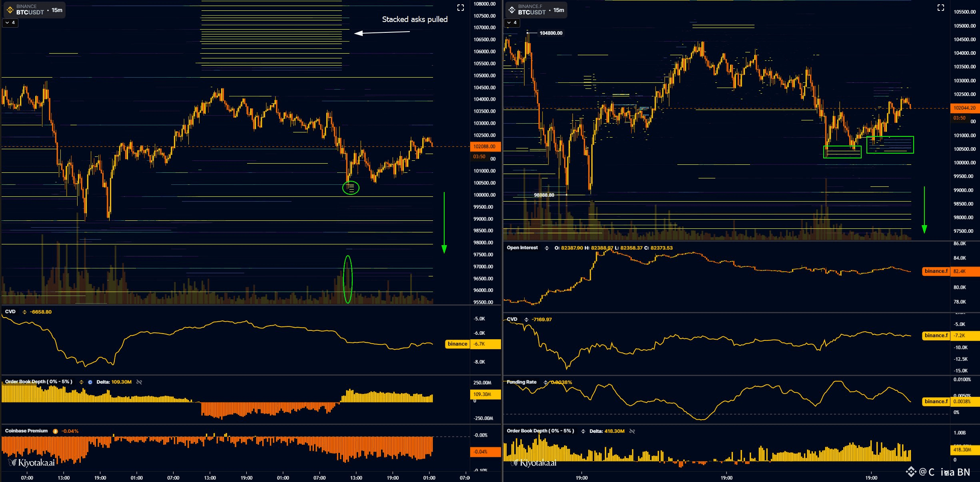The image size is (980, 482).
Task: Open the Coinbase Premium indicator label
Action: pos(26,431)
